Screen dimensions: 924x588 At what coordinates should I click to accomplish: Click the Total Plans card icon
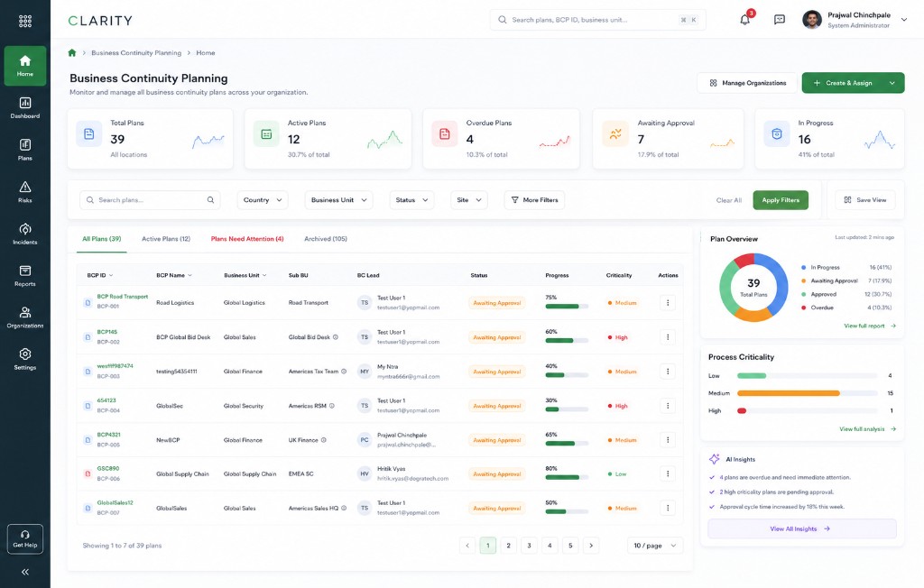[89, 134]
